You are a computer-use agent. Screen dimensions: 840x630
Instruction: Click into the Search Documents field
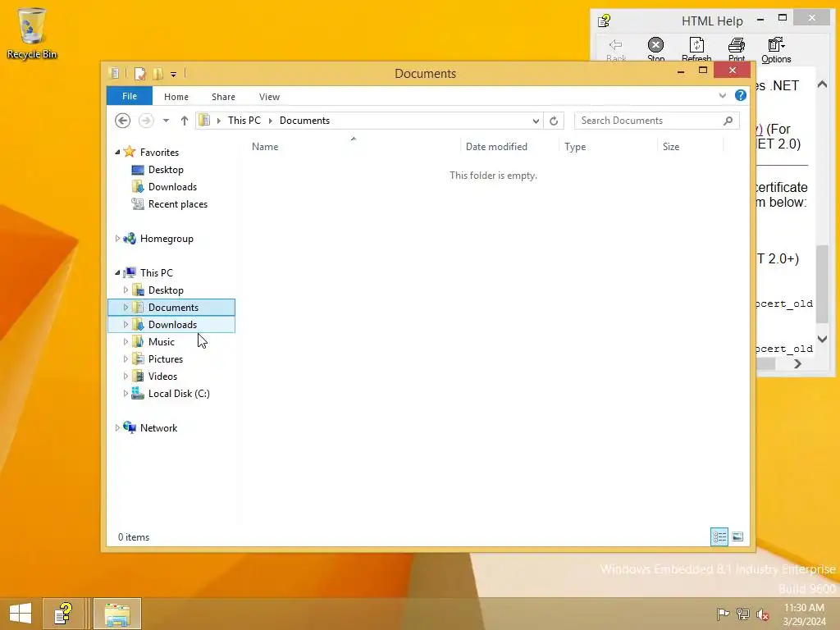coord(648,121)
